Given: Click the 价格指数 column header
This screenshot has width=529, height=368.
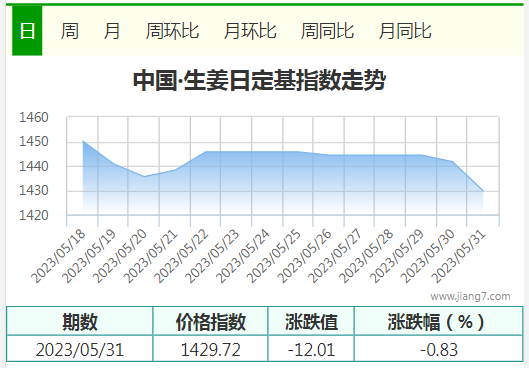Looking at the screenshot, I should [x=211, y=321].
